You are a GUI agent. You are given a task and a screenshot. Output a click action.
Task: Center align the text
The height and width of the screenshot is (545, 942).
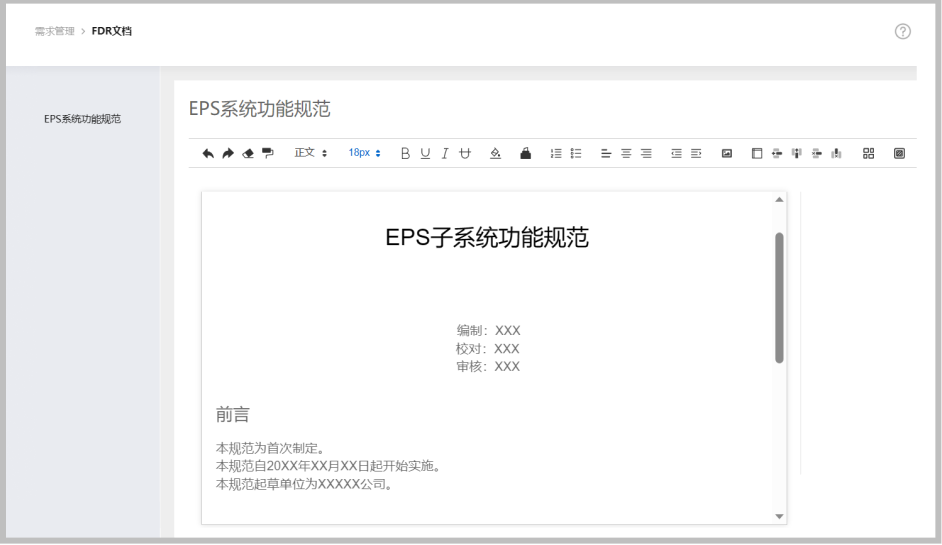click(626, 153)
